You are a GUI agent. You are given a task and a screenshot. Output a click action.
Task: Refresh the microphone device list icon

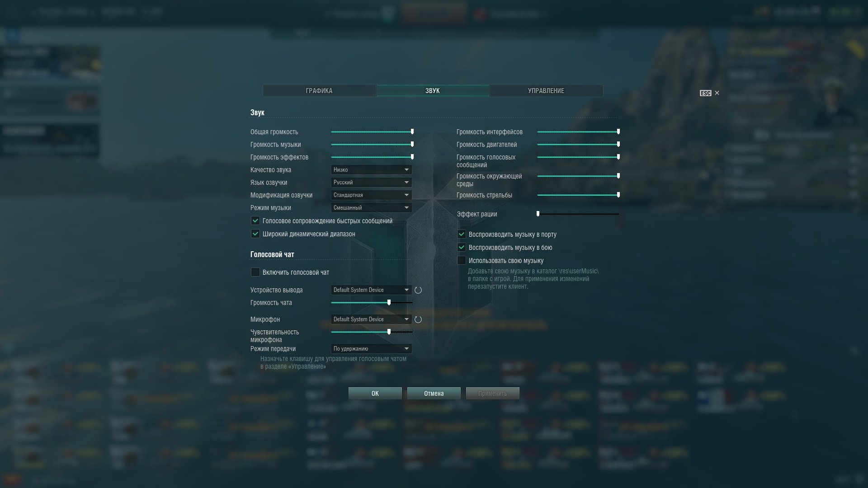point(418,319)
